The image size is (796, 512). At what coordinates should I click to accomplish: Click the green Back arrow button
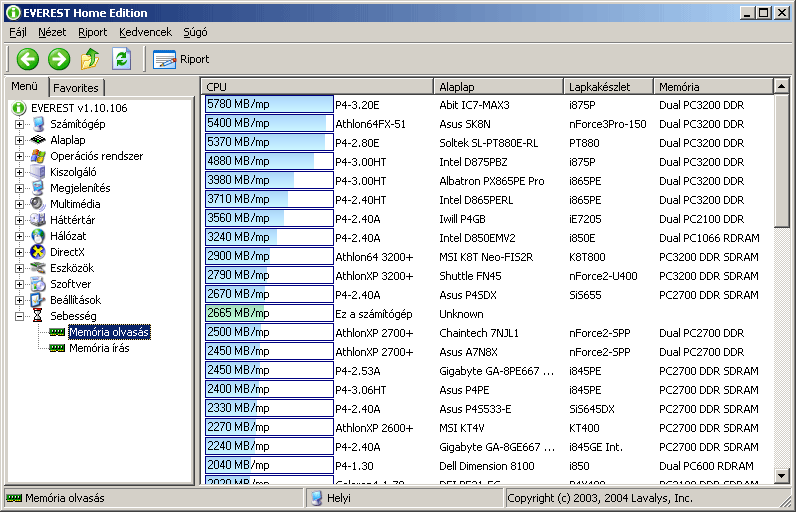(x=27, y=59)
